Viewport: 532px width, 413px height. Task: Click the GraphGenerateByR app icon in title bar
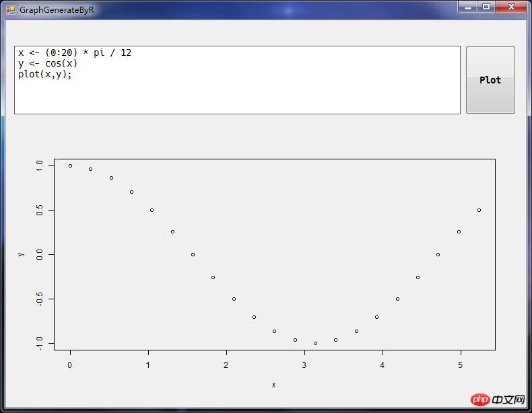pos(11,10)
